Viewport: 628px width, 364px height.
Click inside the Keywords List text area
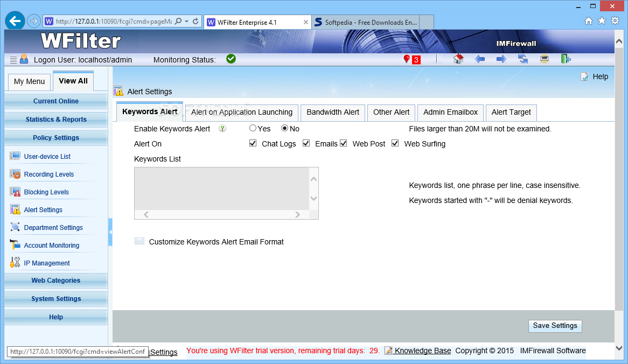click(221, 188)
